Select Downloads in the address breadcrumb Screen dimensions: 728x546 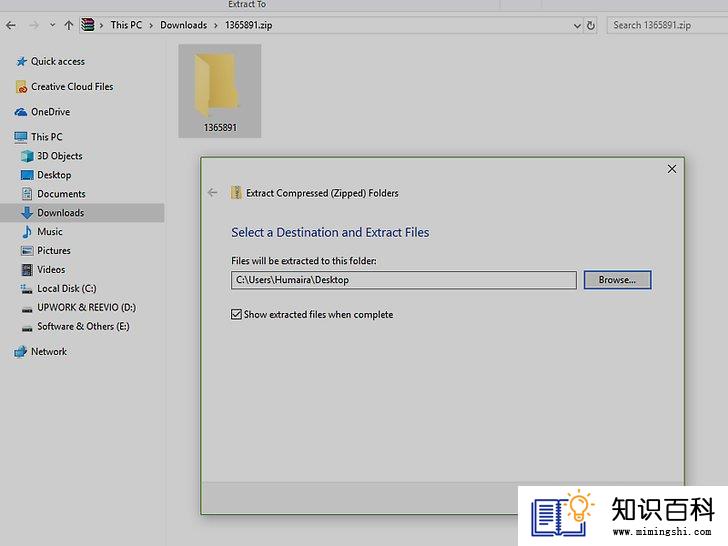coord(183,25)
